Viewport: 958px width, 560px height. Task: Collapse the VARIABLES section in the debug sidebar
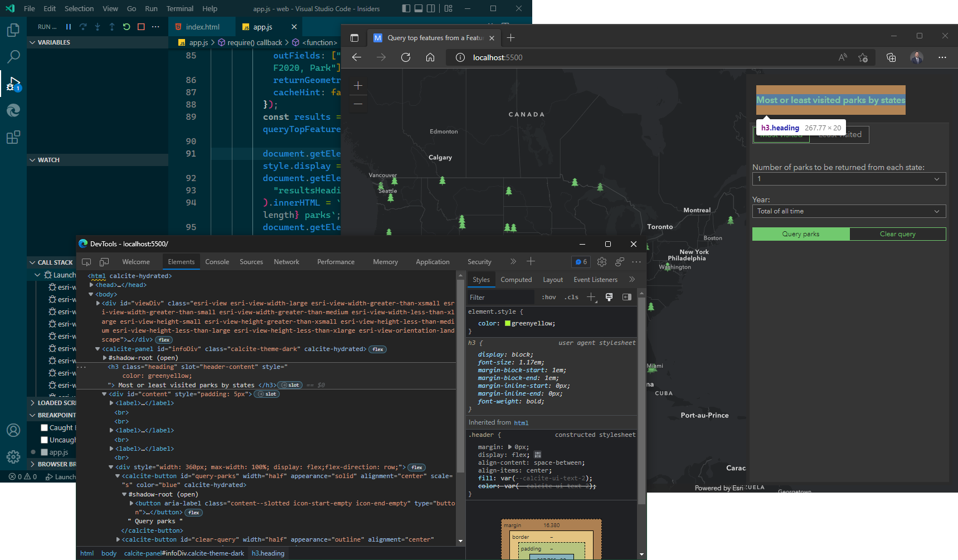click(x=32, y=42)
